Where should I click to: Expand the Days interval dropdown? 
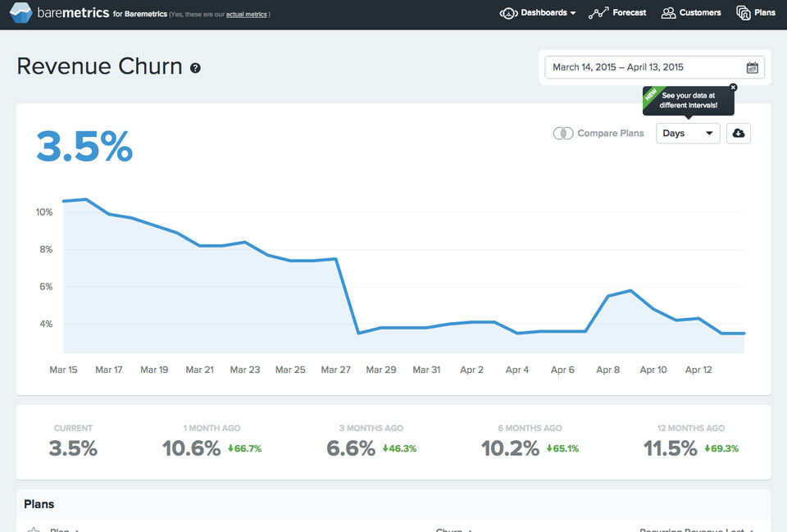688,134
